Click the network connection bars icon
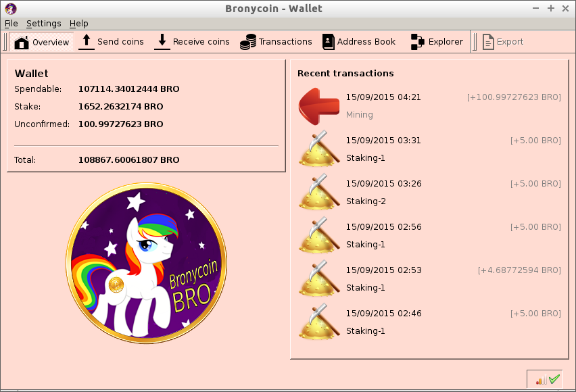Screen dimensions: 576x392 click(542, 380)
